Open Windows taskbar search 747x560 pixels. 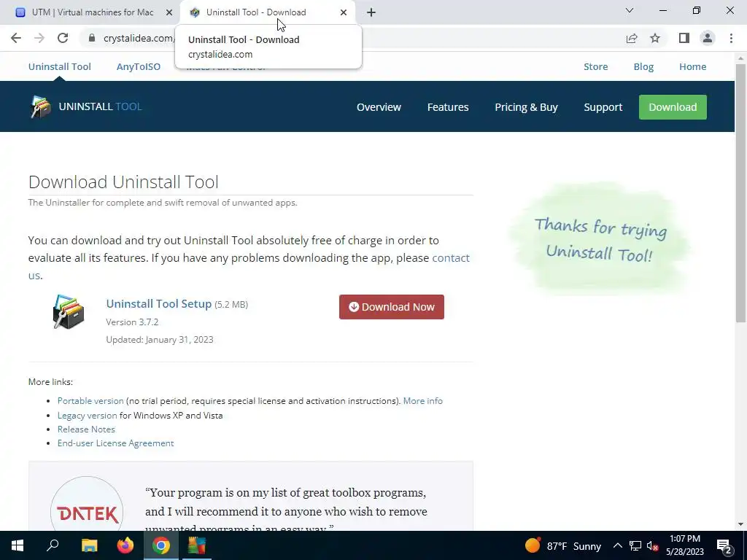tap(53, 545)
